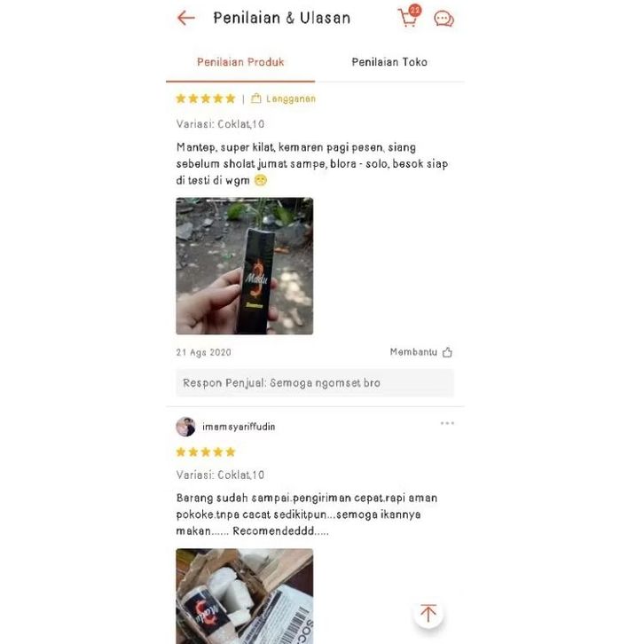This screenshot has height=644, width=644.
Task: Click the 21 Ags 2020 review date
Action: [x=204, y=352]
